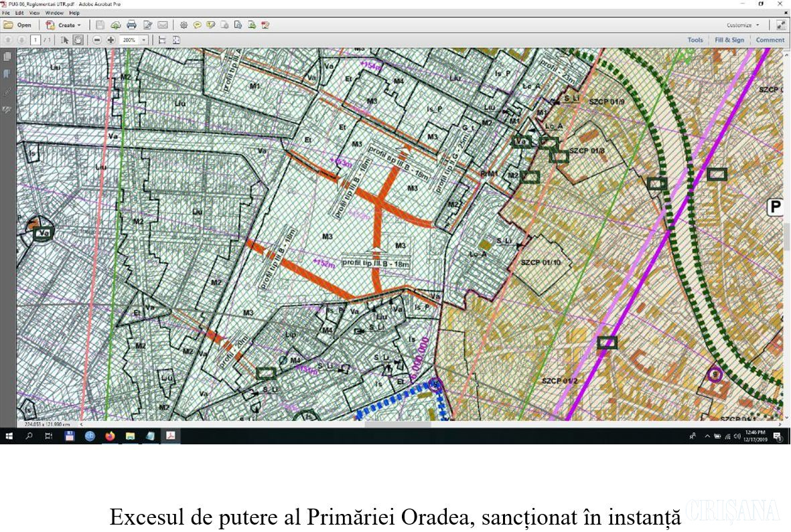
Task: Activate the Select text arrow tool
Action: point(65,40)
